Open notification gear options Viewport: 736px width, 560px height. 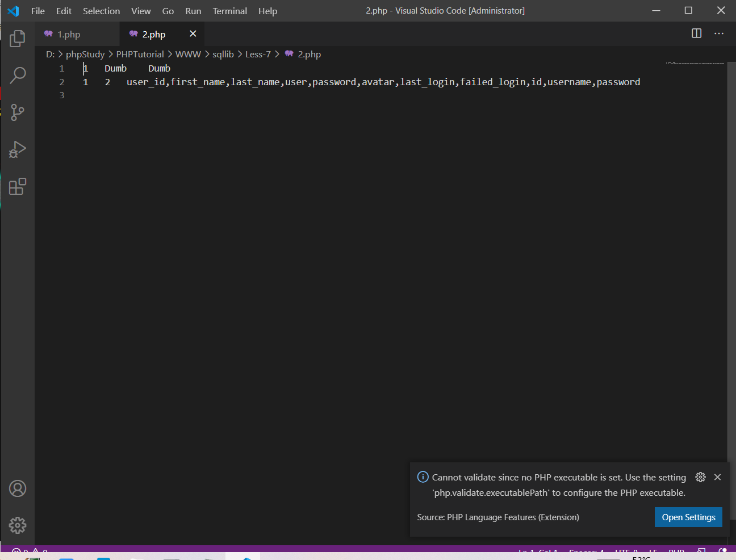pyautogui.click(x=700, y=477)
